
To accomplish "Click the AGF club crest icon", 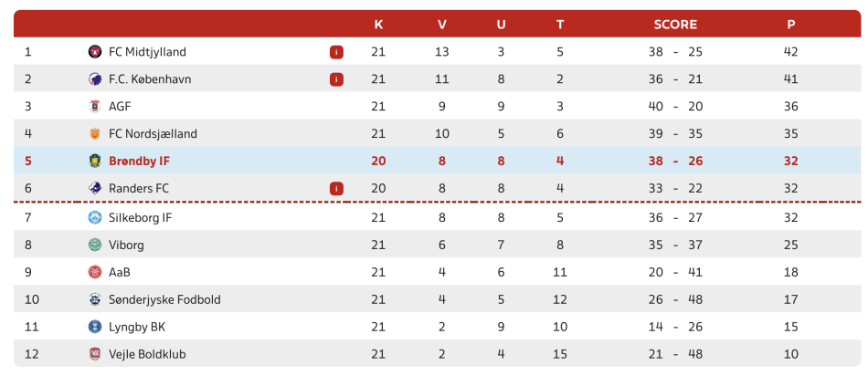I will (x=95, y=106).
